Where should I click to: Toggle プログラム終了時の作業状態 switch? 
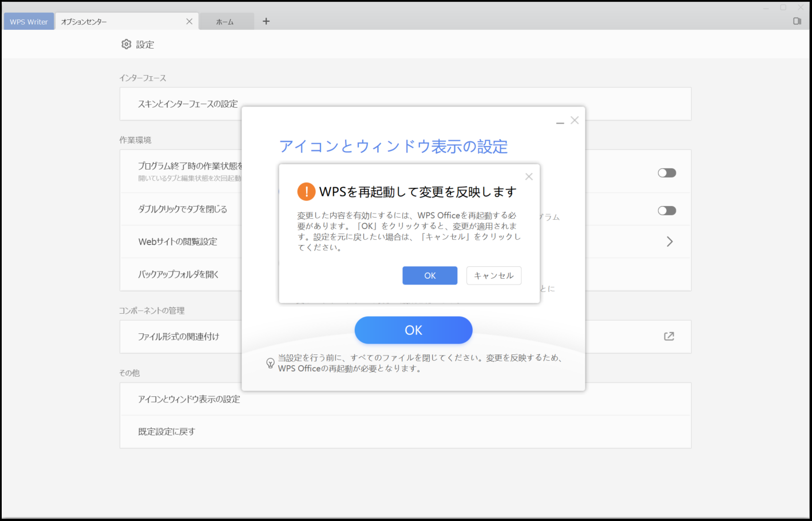tap(667, 173)
